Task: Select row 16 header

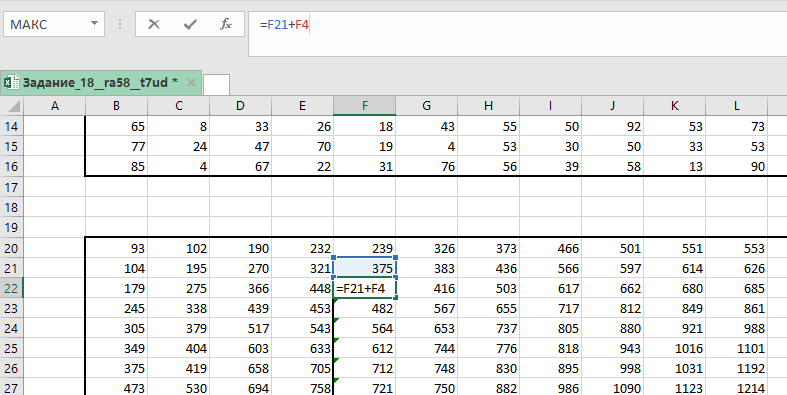Action: (x=12, y=166)
